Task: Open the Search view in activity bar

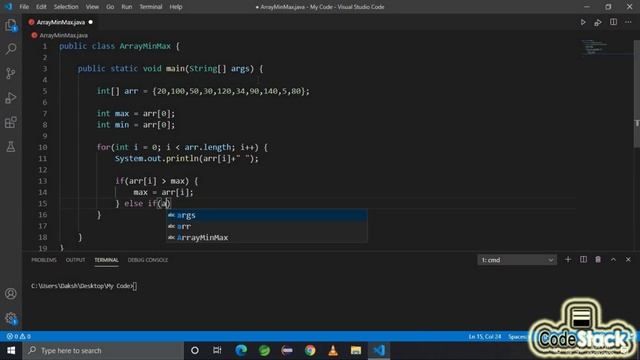Action: [11, 49]
